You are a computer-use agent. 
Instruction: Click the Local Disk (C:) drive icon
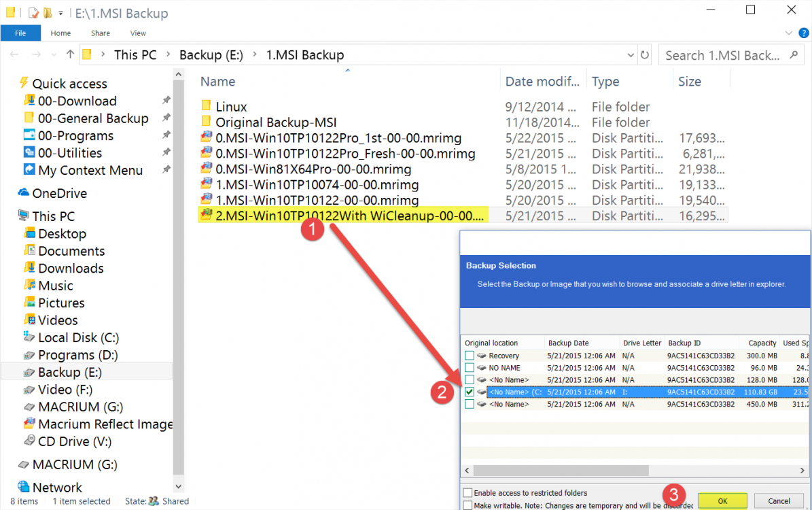coord(29,337)
